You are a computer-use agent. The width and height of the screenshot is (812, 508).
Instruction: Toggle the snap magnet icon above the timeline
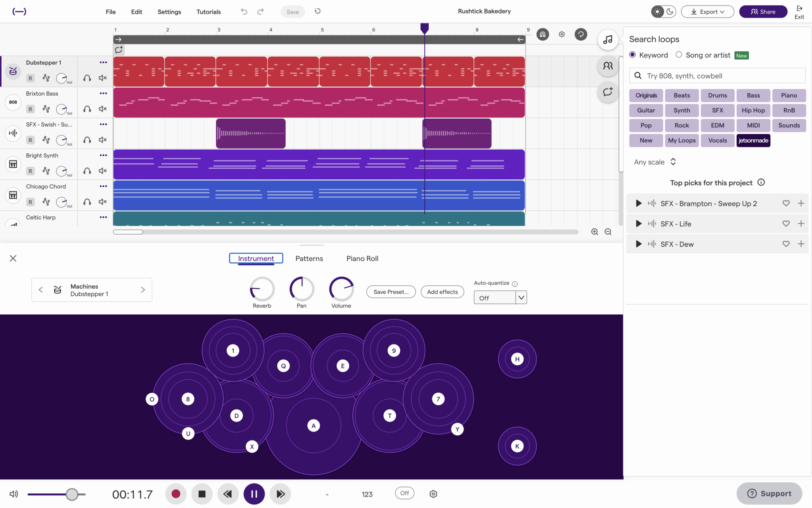tap(542, 34)
